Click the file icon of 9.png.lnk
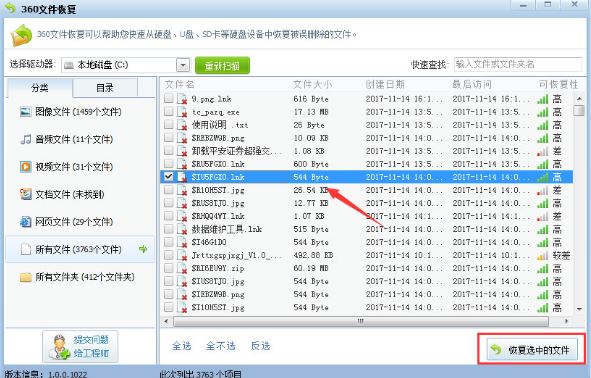The height and width of the screenshot is (378, 591). 182,99
